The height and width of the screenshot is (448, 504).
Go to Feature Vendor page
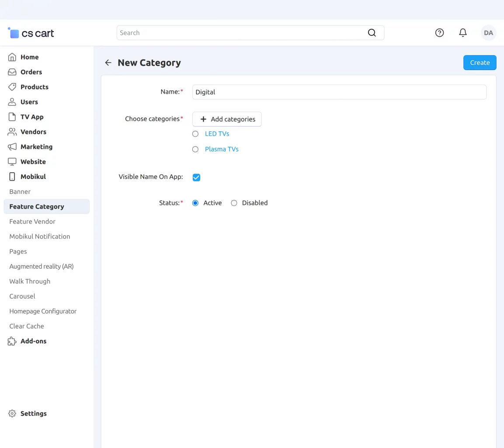[32, 221]
